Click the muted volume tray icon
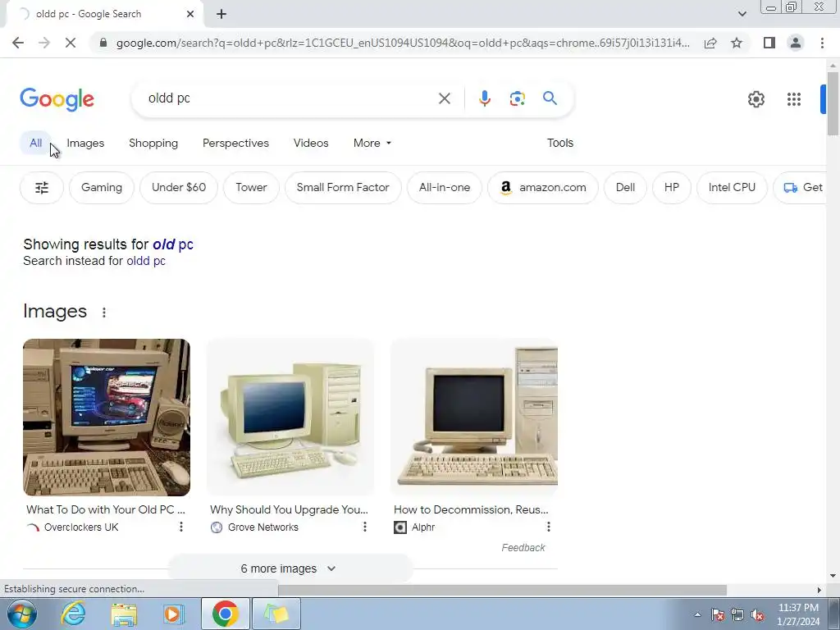840x630 pixels. pos(757,615)
